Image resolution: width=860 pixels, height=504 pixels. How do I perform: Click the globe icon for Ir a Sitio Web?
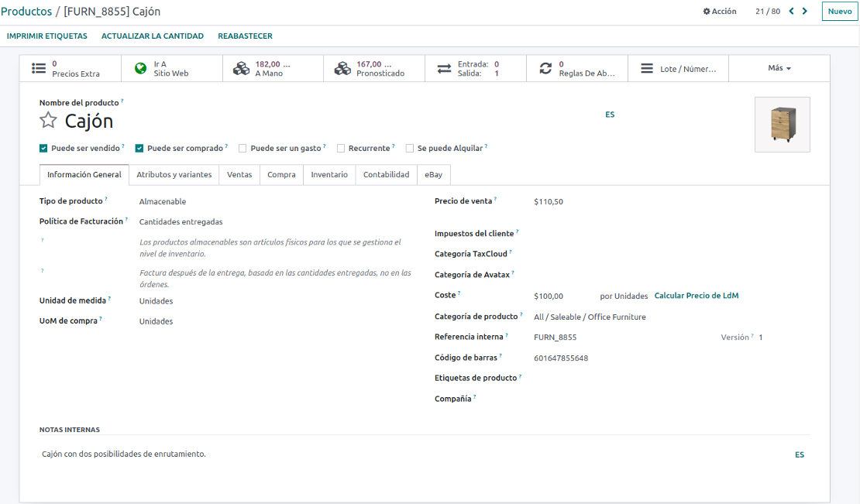pyautogui.click(x=140, y=68)
